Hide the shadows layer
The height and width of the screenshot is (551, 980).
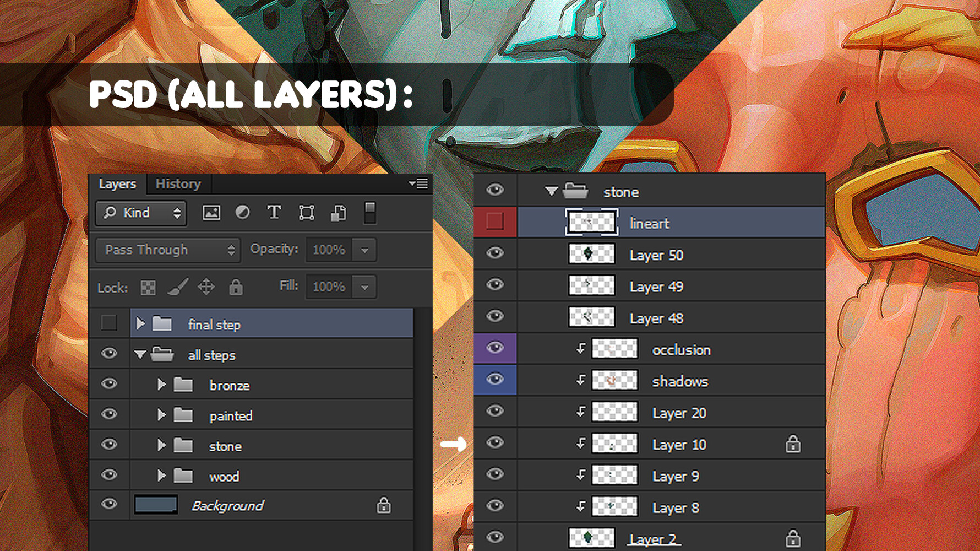(495, 380)
